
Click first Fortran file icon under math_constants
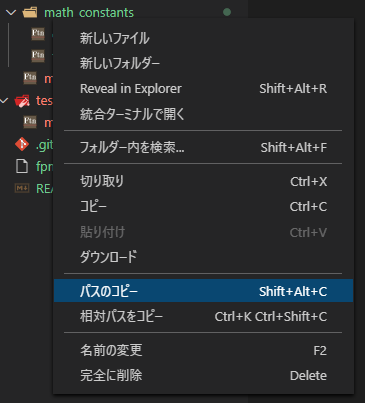point(38,34)
